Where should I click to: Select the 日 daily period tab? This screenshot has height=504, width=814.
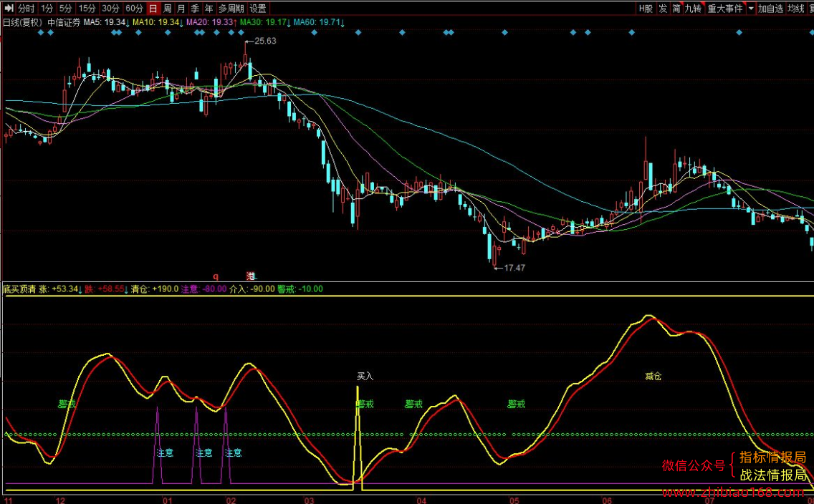(153, 9)
